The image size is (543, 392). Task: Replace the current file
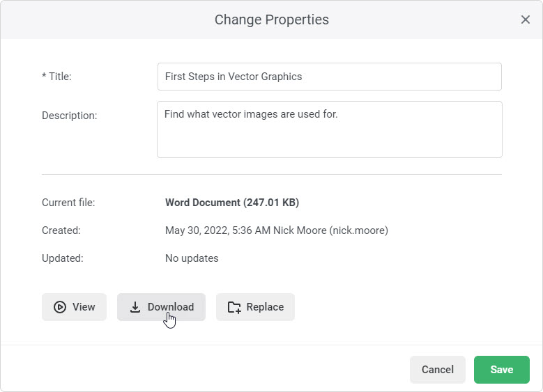coord(255,307)
